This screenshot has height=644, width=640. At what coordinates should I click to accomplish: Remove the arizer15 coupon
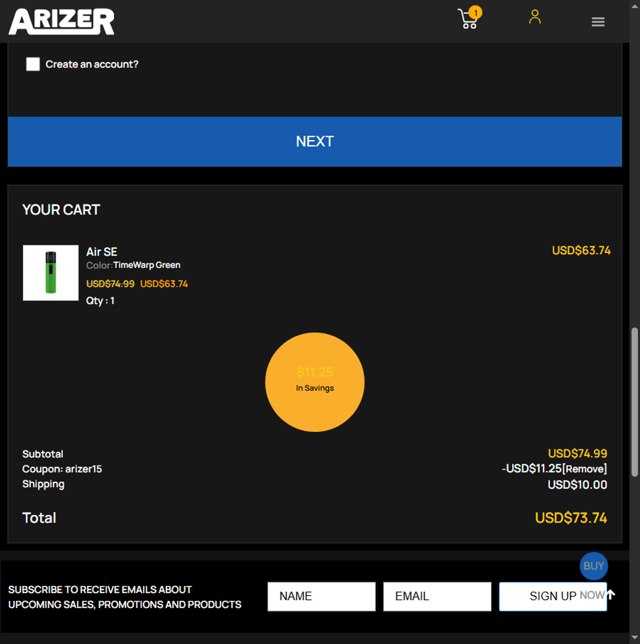585,469
